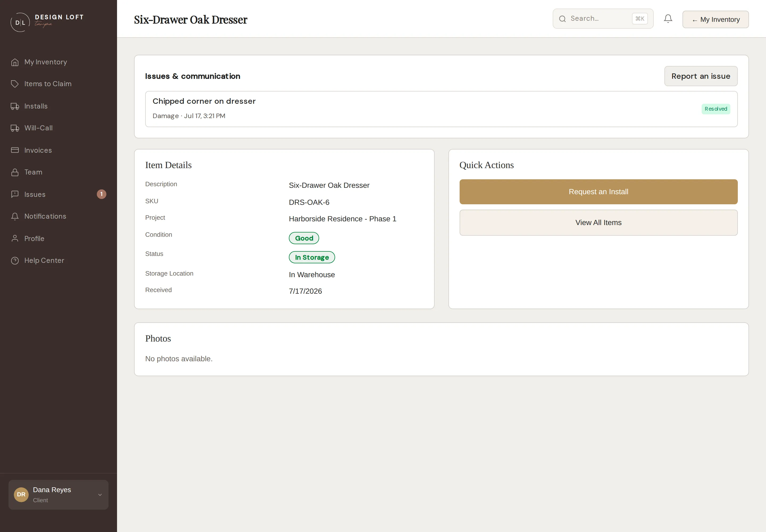Click the Notifications bell icon in sidebar
The image size is (766, 532).
[15, 216]
